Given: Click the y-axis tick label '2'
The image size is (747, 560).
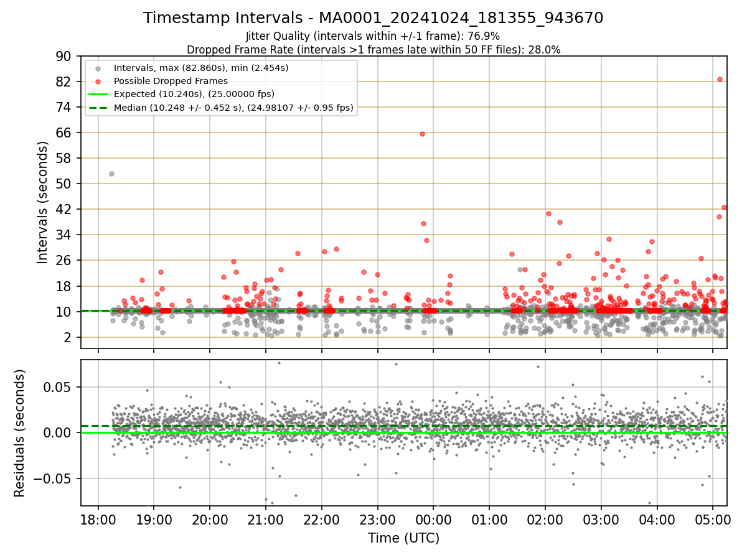Looking at the screenshot, I should point(68,337).
